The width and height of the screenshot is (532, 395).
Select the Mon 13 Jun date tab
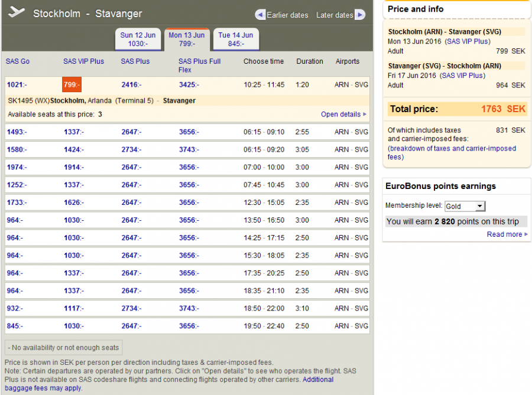click(187, 40)
